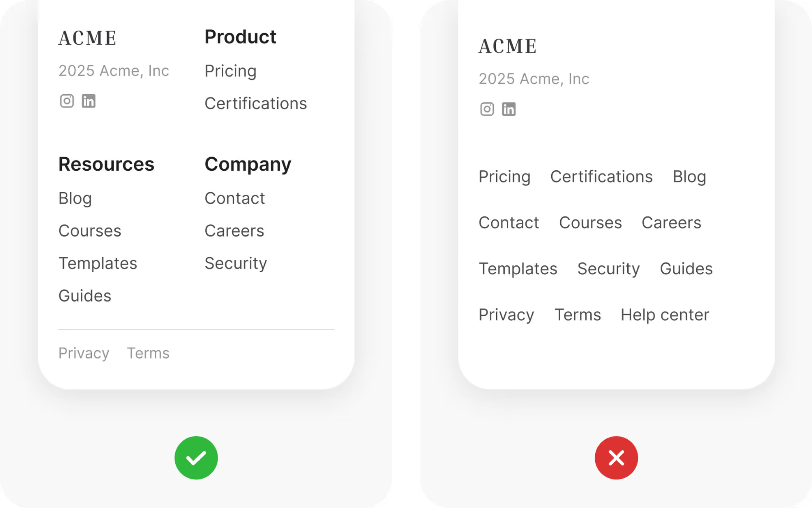
Task: Open Certifications under the Product heading
Action: click(256, 104)
